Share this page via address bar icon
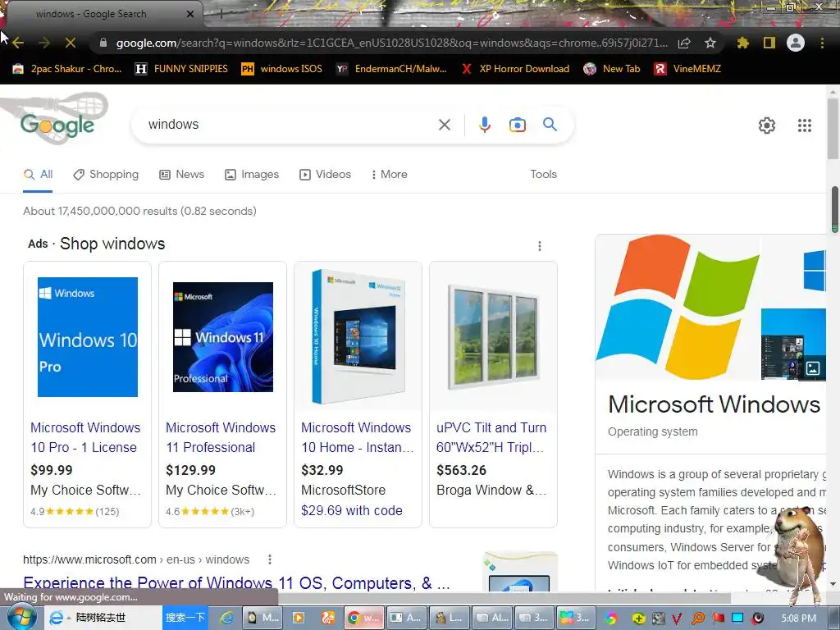This screenshot has width=840, height=630. [684, 43]
